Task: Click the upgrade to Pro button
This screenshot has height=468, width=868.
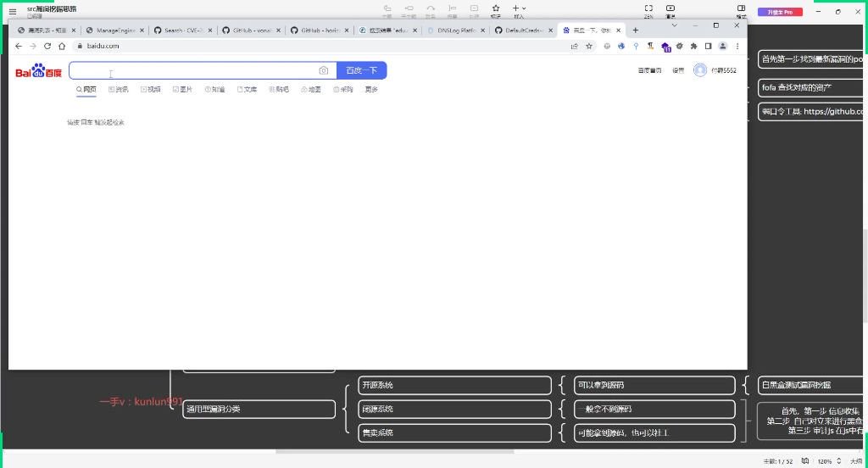Action: pyautogui.click(x=780, y=12)
